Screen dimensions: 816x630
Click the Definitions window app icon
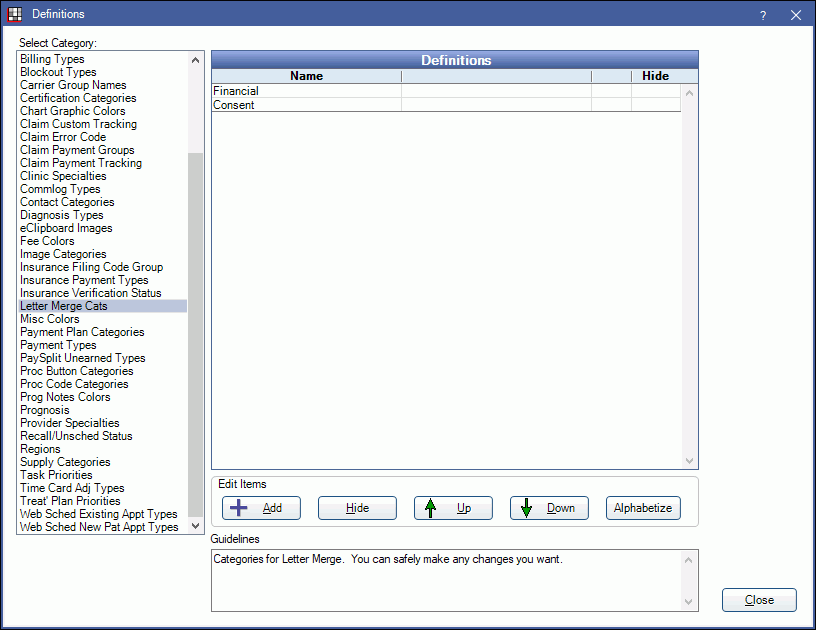pyautogui.click(x=15, y=14)
